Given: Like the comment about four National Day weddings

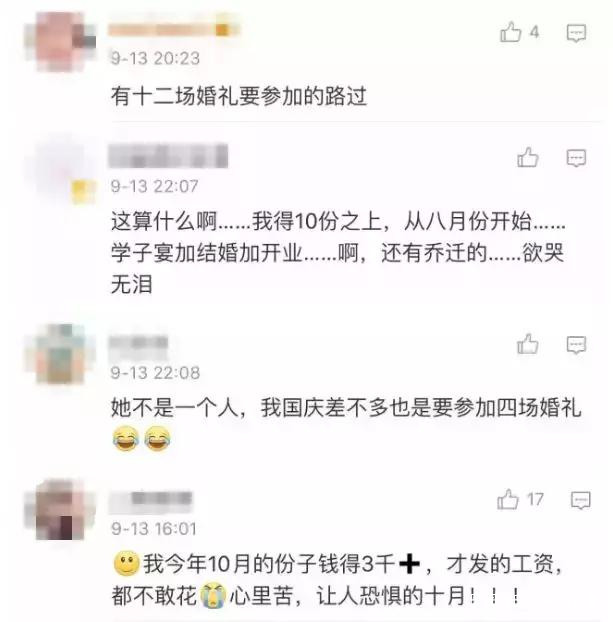Looking at the screenshot, I should pyautogui.click(x=528, y=344).
